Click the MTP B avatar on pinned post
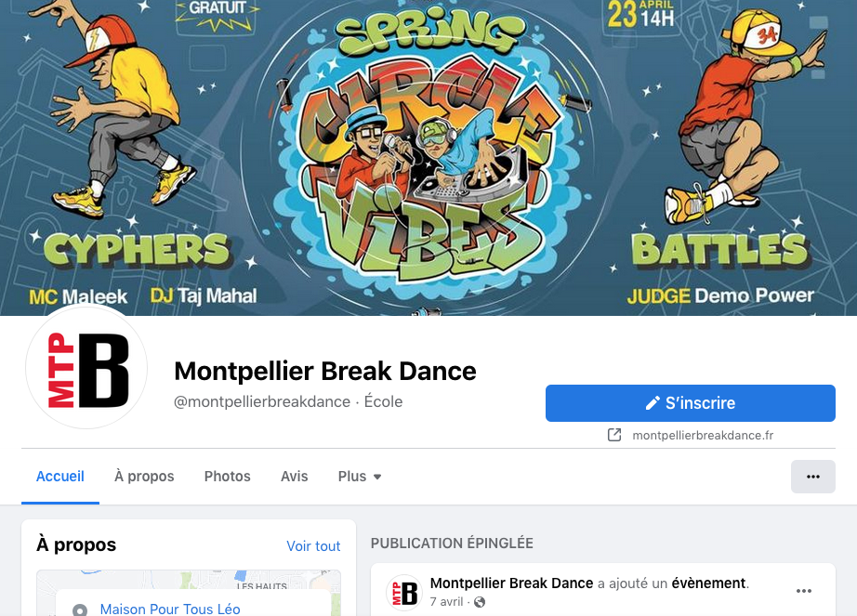 404,593
